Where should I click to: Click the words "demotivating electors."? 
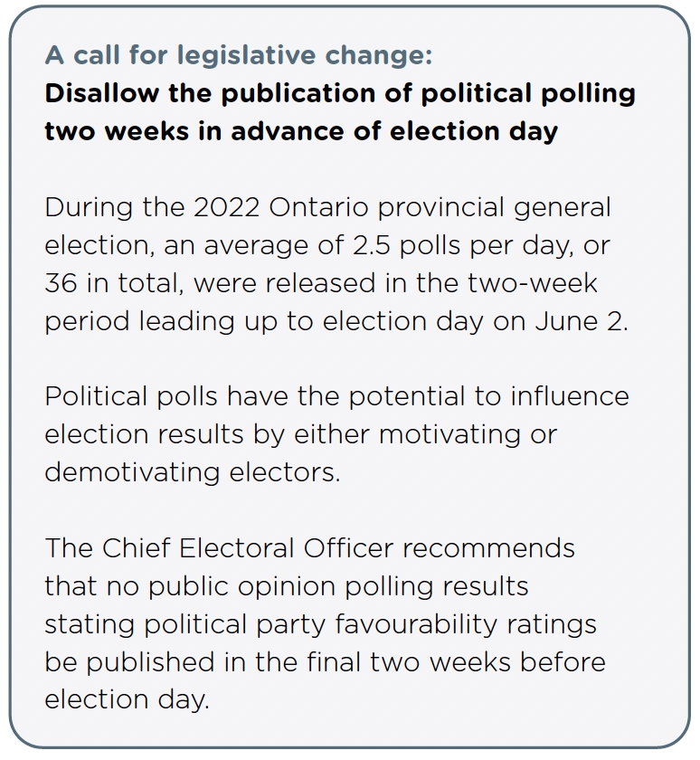pos(193,472)
